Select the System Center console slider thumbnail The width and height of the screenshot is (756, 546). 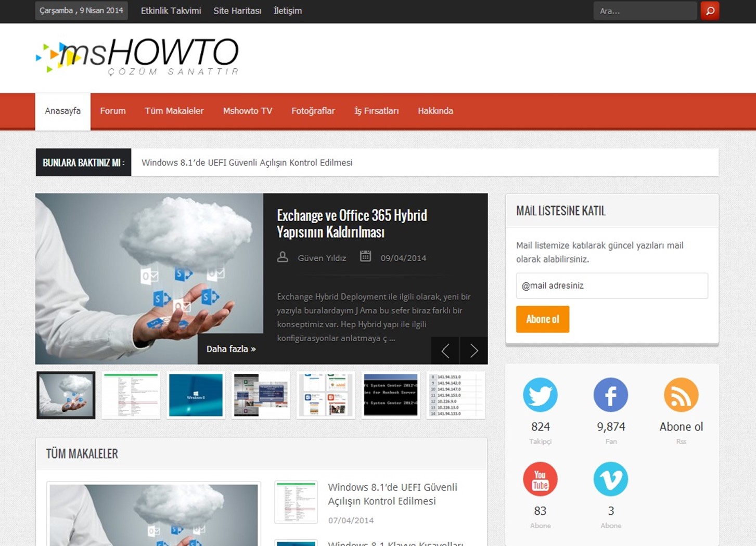(x=391, y=395)
